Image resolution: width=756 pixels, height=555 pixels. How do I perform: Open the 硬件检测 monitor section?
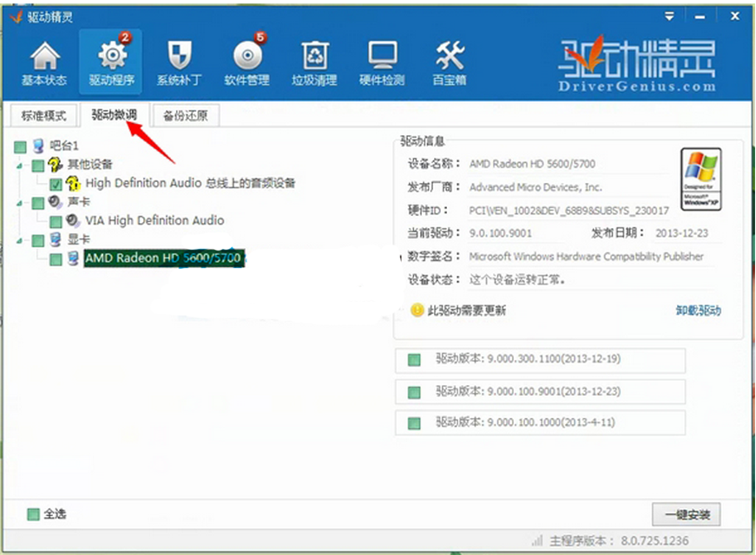[381, 63]
